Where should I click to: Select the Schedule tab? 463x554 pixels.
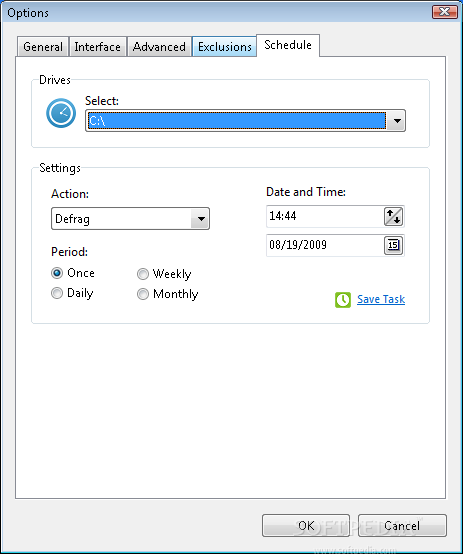click(x=288, y=45)
